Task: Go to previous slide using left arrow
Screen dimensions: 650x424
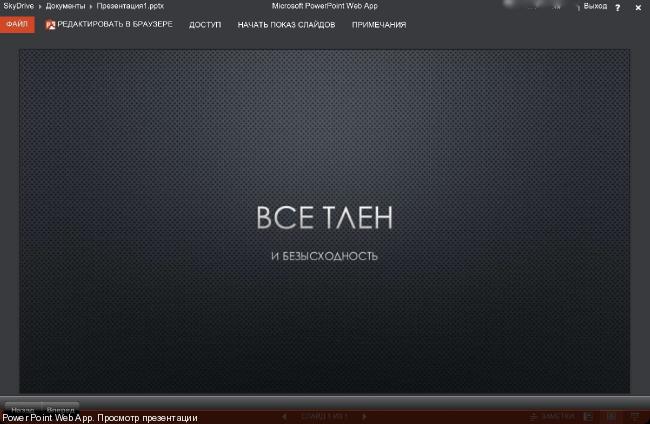Action: point(285,416)
